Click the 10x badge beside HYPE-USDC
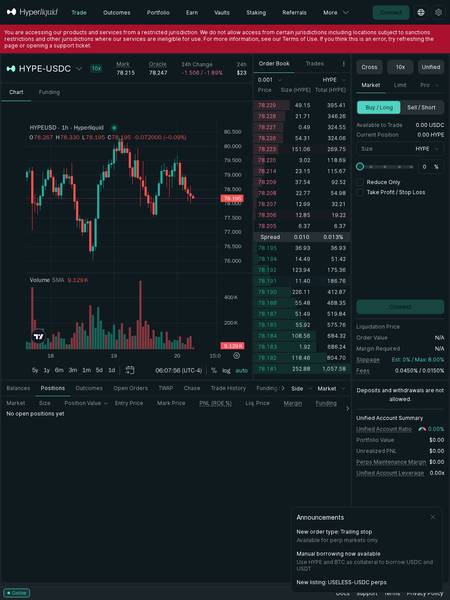This screenshot has width=450, height=600. point(96,68)
